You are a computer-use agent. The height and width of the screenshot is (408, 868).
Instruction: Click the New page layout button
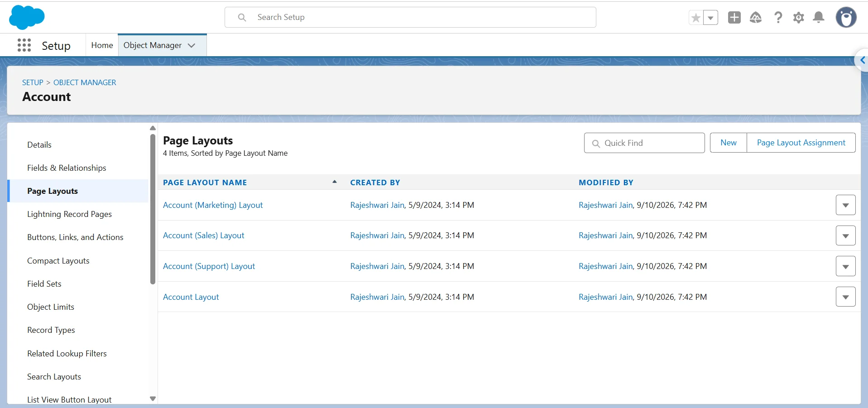[x=728, y=143]
